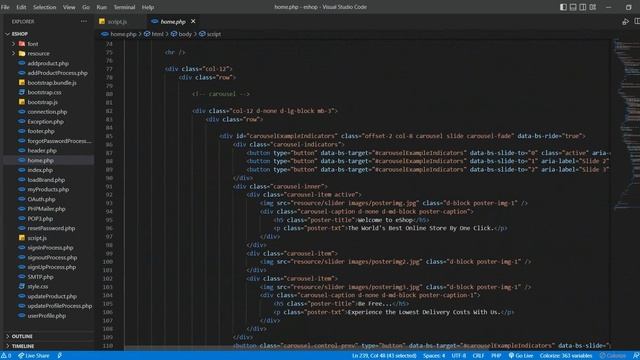
Task: Open bootstrap.js file
Action: click(42, 102)
